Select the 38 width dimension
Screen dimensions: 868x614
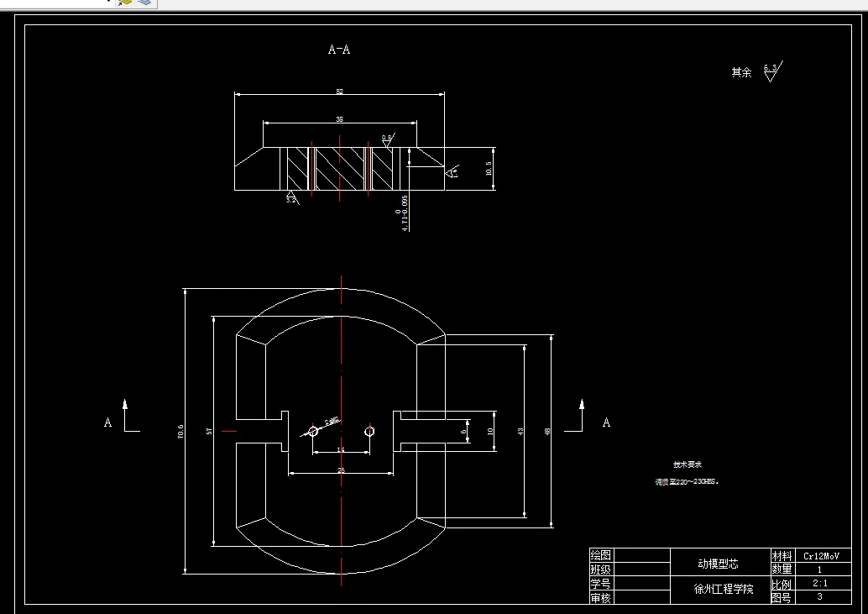click(x=339, y=119)
